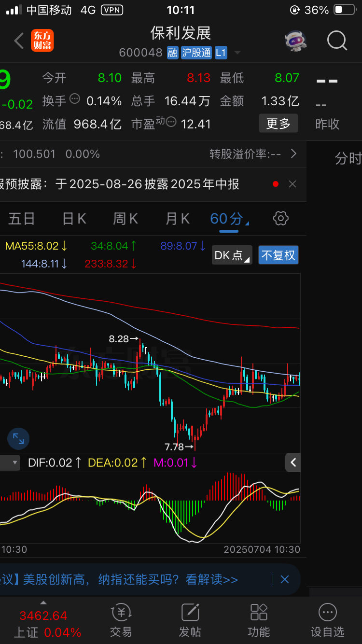362x644 pixels.
Task: Tap the 89:8.07 average label
Action: [183, 246]
